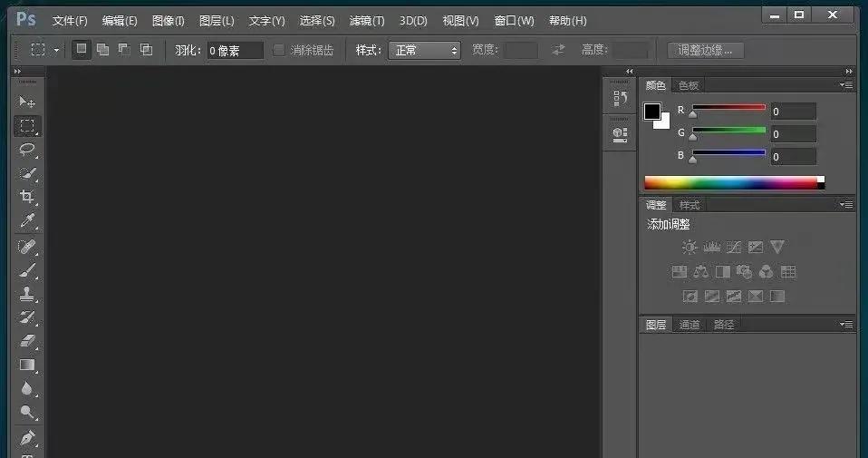The height and width of the screenshot is (458, 868).
Task: Click the foreground color swatch
Action: (652, 112)
